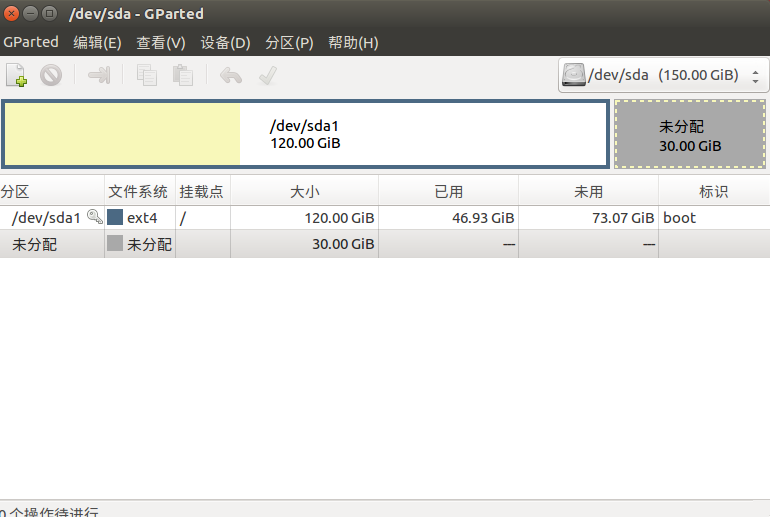Click the 已用 column header

click(x=448, y=191)
